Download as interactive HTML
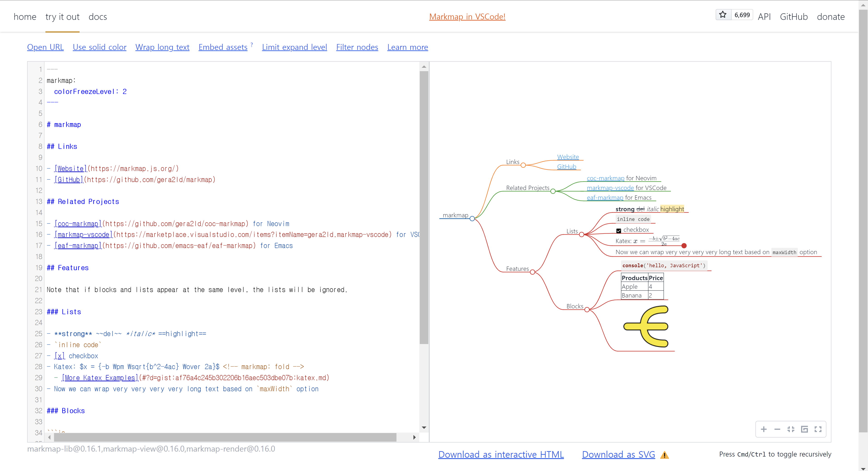 tap(501, 455)
